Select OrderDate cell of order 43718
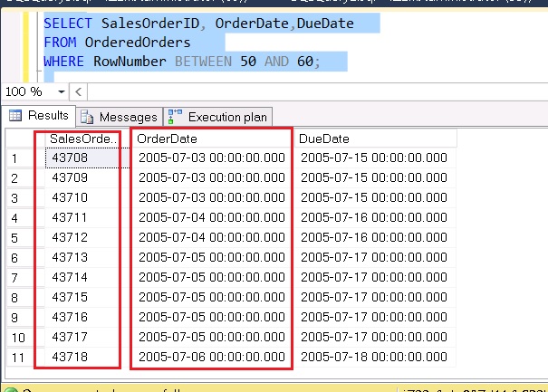The image size is (548, 392). [x=212, y=357]
